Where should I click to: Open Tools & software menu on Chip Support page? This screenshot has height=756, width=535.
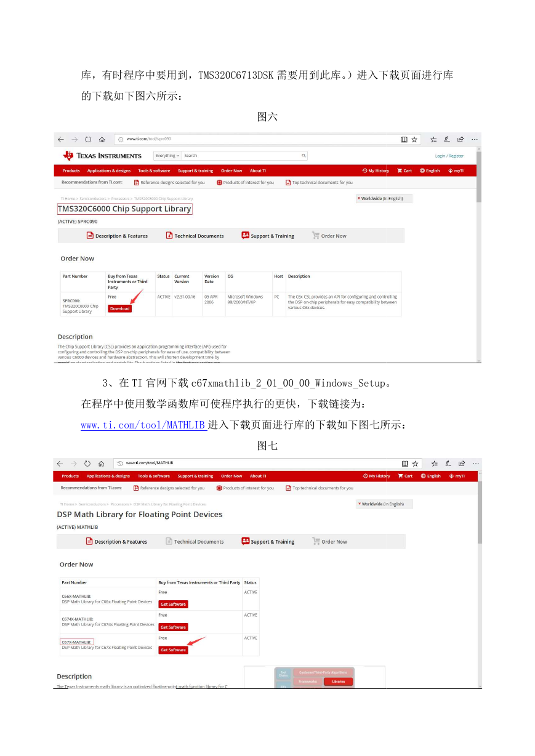tap(154, 171)
